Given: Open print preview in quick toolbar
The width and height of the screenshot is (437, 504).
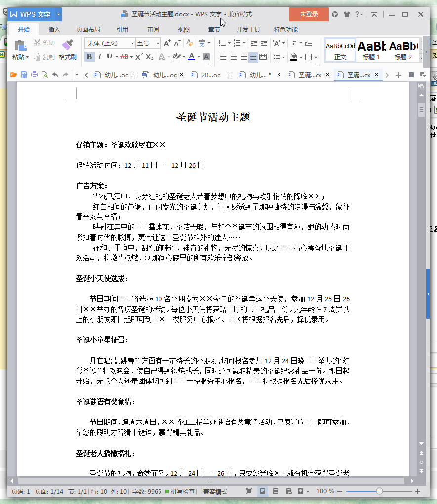Looking at the screenshot, I should click(44, 75).
